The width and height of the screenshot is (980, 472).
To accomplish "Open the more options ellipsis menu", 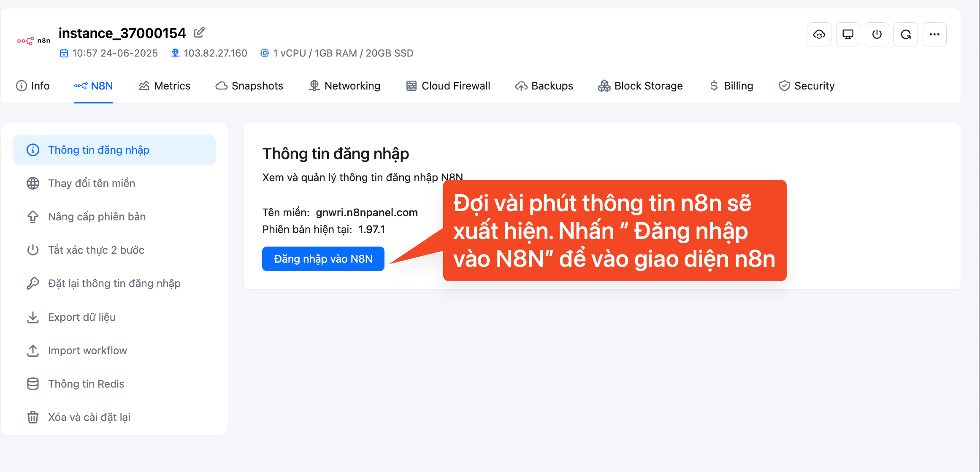I will pos(934,35).
